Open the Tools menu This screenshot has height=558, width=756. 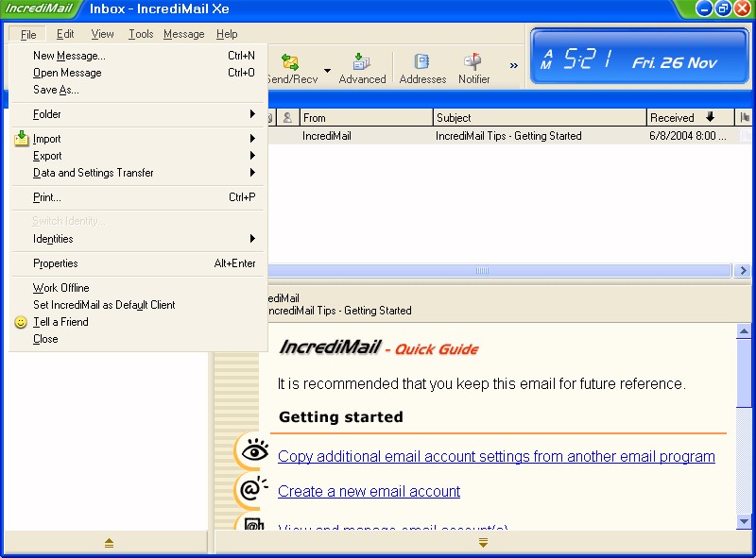pyautogui.click(x=141, y=34)
